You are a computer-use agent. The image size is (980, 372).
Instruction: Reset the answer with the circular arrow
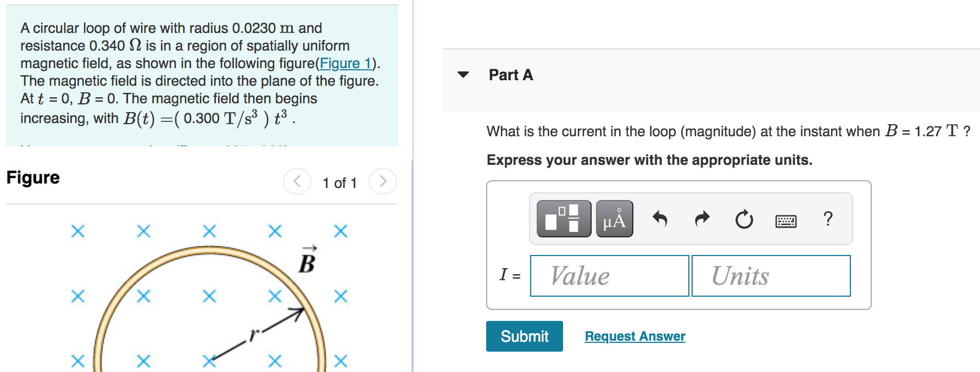click(743, 218)
